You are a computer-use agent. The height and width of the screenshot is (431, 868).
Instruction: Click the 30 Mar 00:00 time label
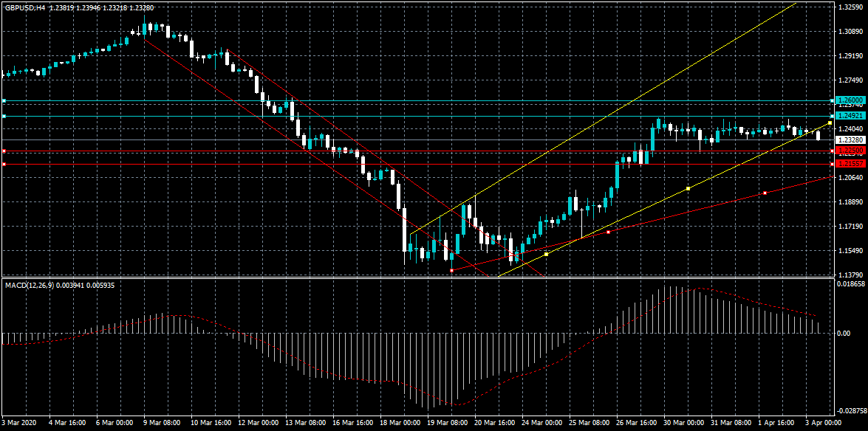click(x=685, y=422)
